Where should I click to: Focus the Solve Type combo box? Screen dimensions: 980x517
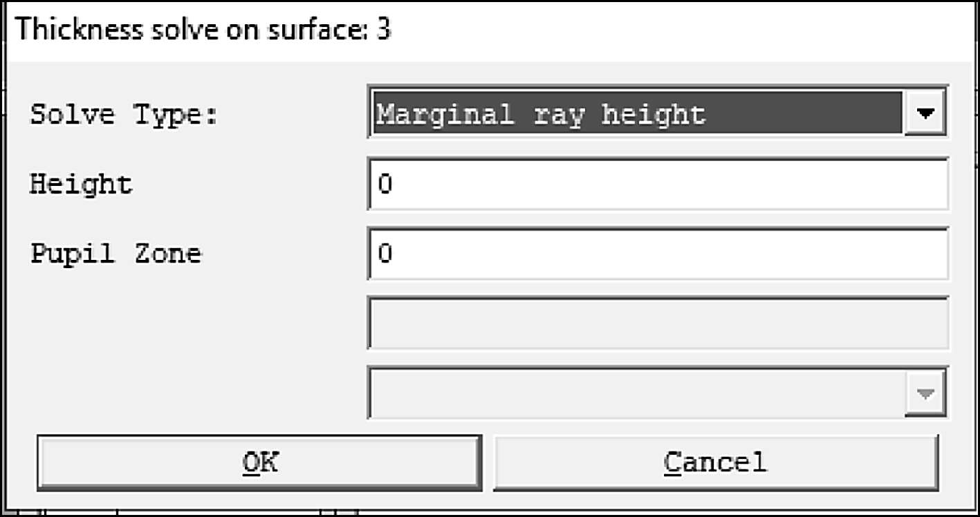click(x=636, y=113)
